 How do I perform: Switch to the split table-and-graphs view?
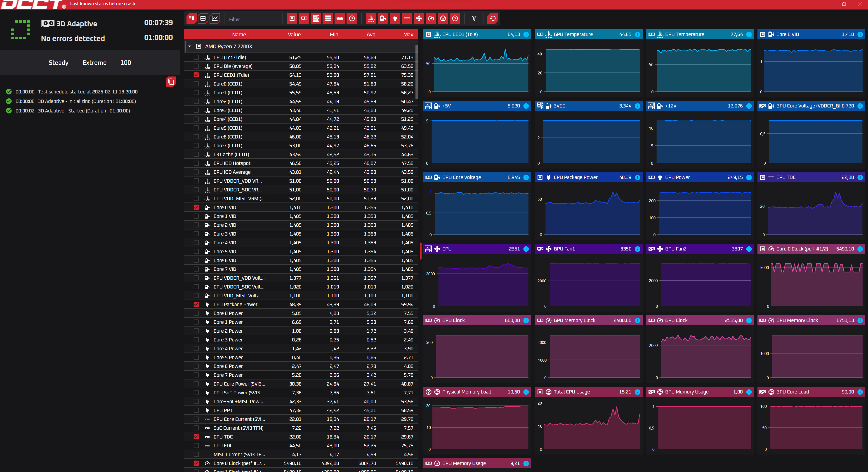(x=191, y=19)
